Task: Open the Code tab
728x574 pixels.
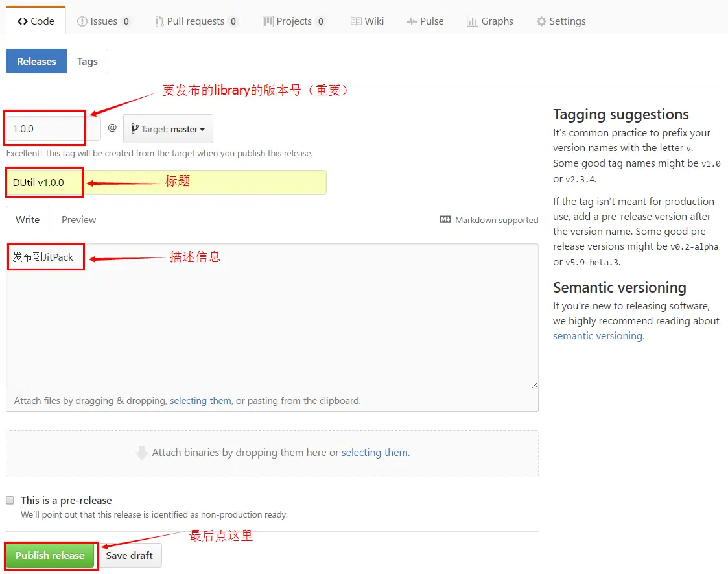Action: point(36,21)
